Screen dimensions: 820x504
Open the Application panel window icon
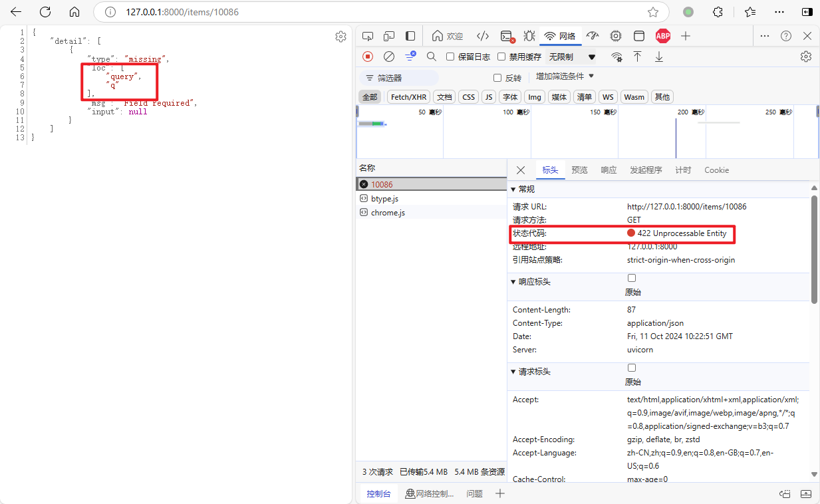point(638,36)
